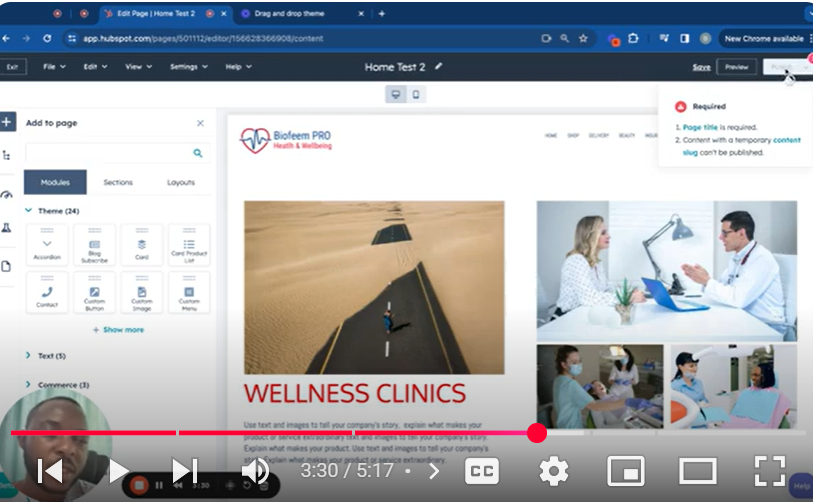Image resolution: width=813 pixels, height=502 pixels.
Task: Open the Edit menu
Action: pyautogui.click(x=95, y=66)
